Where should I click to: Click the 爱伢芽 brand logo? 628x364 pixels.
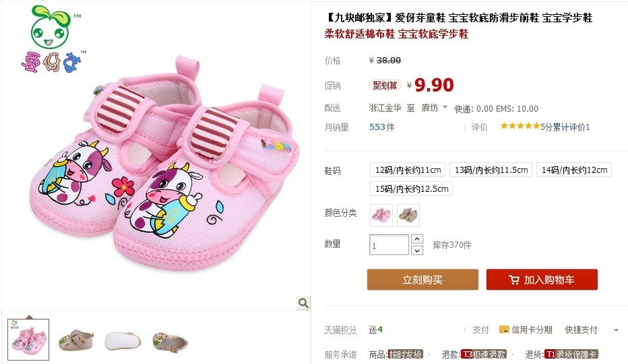coord(53,39)
